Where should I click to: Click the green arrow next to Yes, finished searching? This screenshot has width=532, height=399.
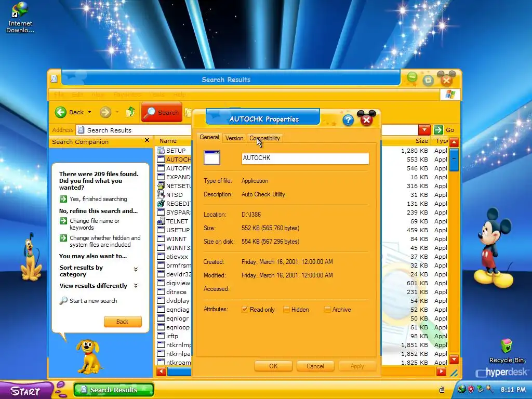[x=63, y=199]
